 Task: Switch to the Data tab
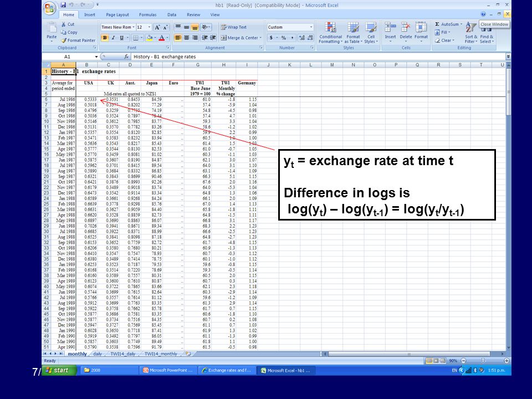click(x=172, y=14)
